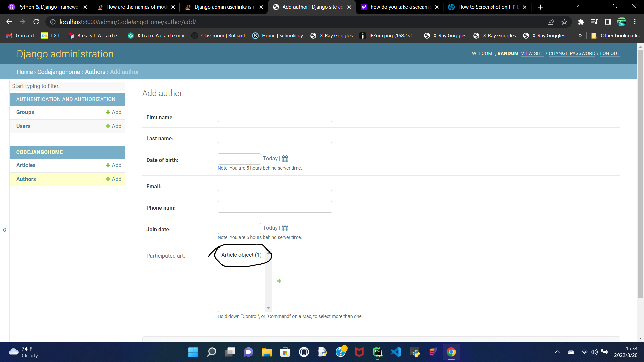Click the calendar icon next to Join date
The width and height of the screenshot is (644, 362).
(x=285, y=228)
